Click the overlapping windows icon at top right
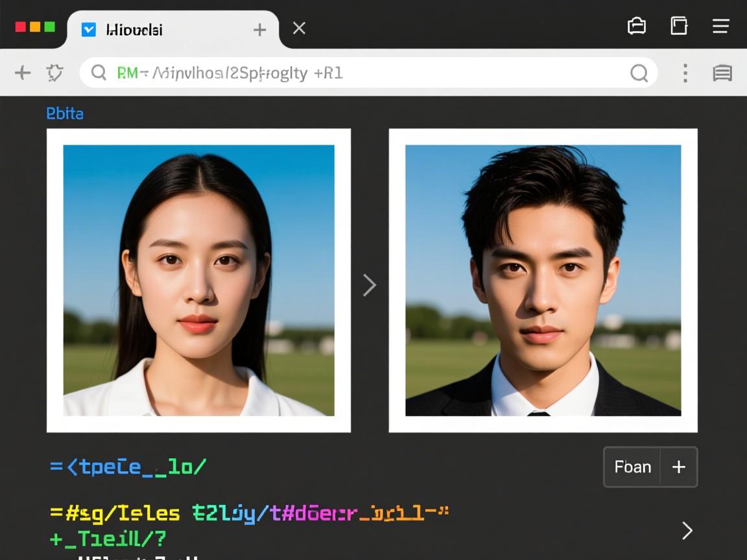 tap(678, 26)
